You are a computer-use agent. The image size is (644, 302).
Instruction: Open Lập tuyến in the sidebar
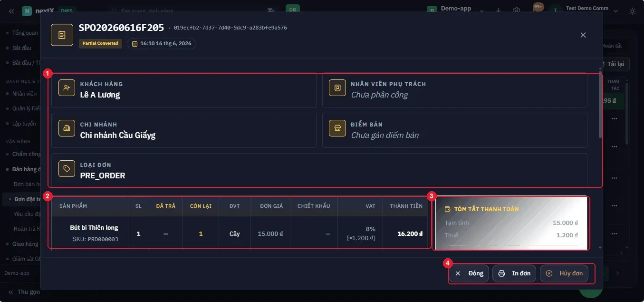click(24, 124)
